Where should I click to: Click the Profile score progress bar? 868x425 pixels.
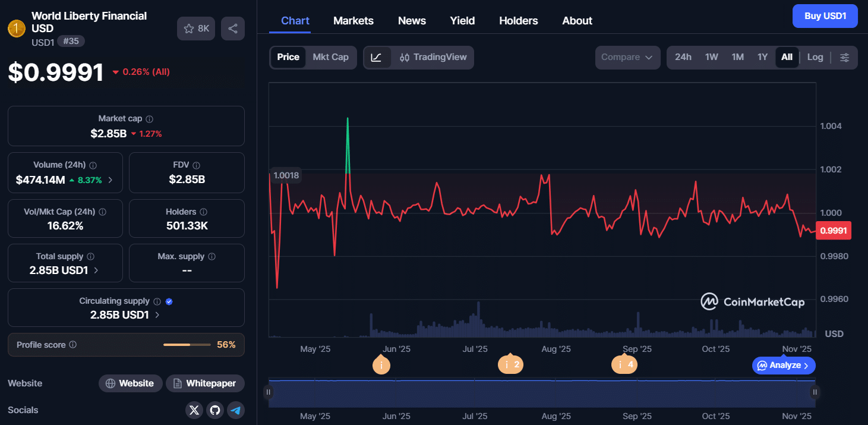pos(187,345)
